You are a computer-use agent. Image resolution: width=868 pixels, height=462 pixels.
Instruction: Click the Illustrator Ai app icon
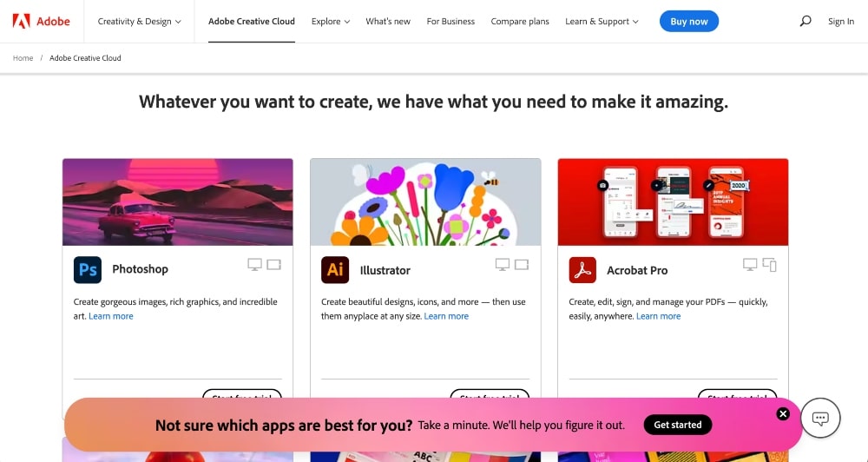(x=335, y=270)
